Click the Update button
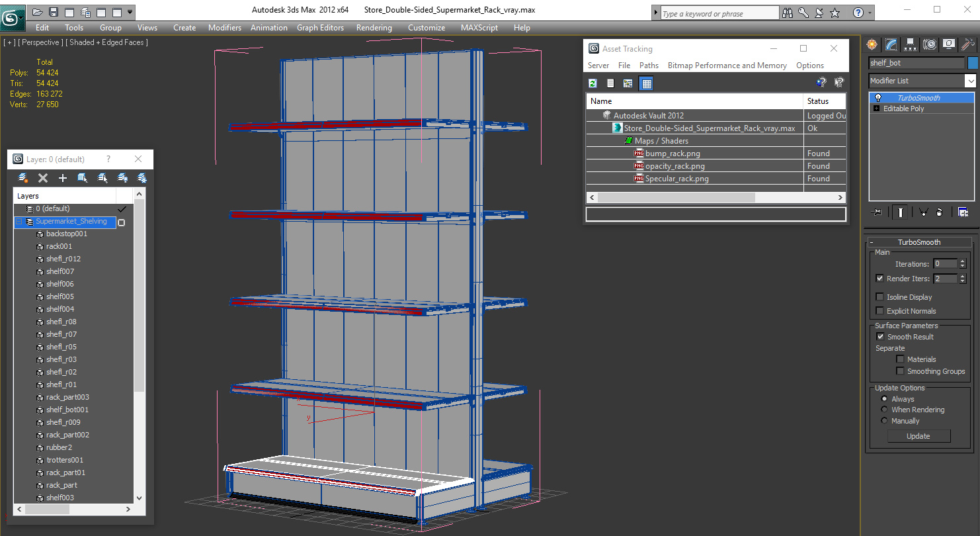 click(x=919, y=436)
